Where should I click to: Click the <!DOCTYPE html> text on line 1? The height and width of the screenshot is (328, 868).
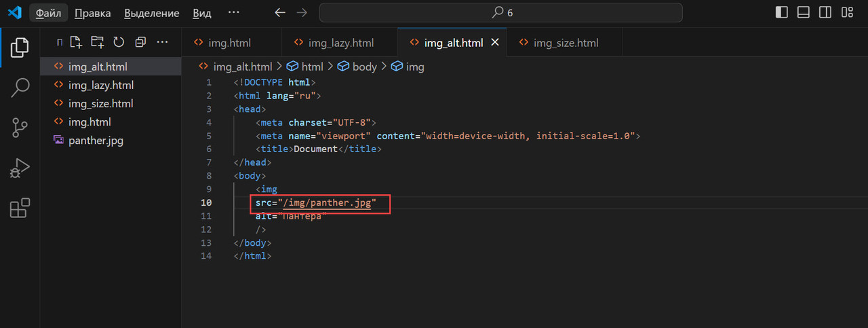(275, 82)
